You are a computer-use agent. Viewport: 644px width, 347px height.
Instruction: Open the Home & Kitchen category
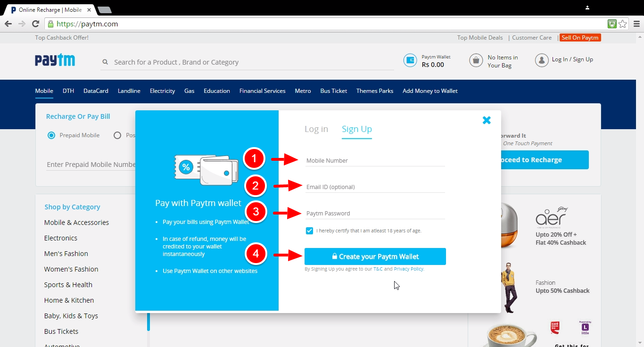(69, 300)
